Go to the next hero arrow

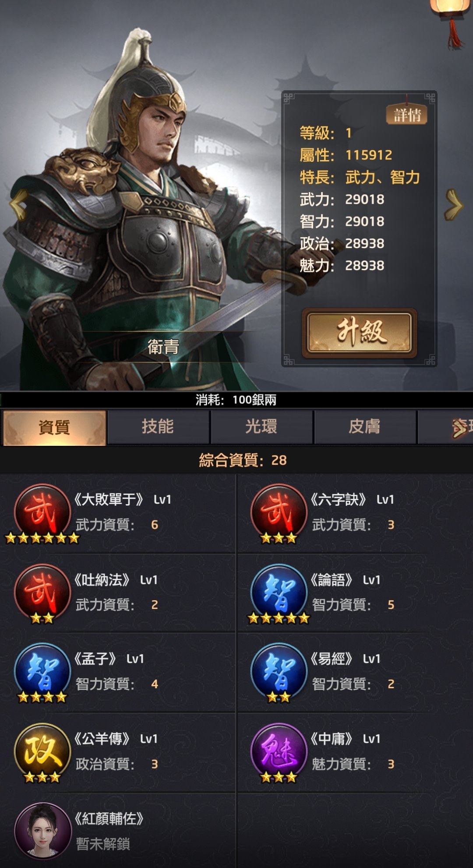point(454,205)
